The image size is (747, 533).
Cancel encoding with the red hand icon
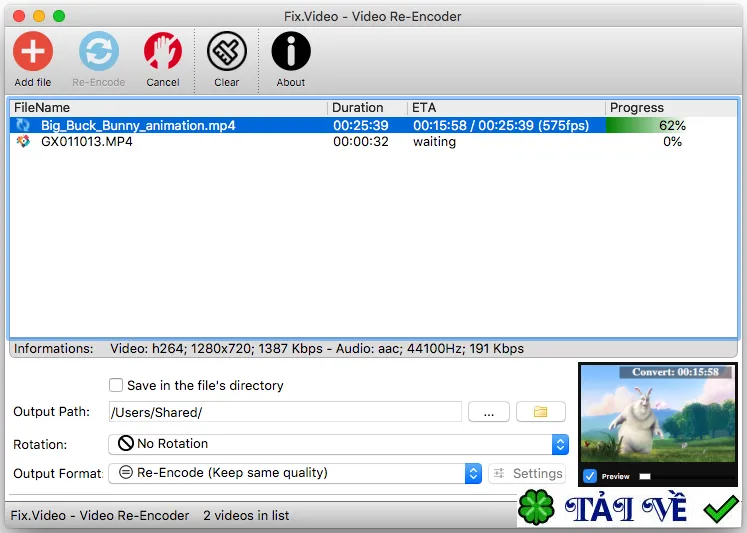[163, 51]
